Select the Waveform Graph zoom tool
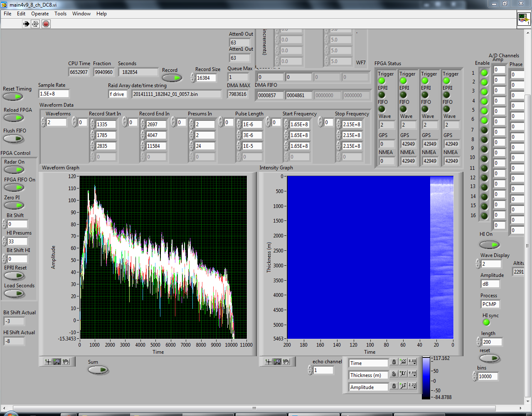This screenshot has height=416, width=532. (57, 362)
